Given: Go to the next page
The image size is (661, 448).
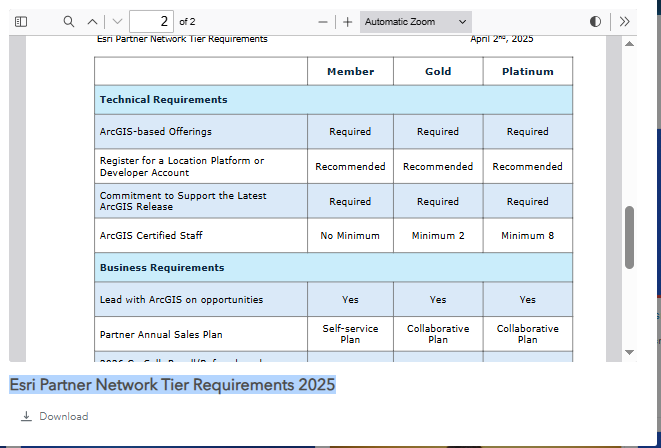Looking at the screenshot, I should [118, 21].
